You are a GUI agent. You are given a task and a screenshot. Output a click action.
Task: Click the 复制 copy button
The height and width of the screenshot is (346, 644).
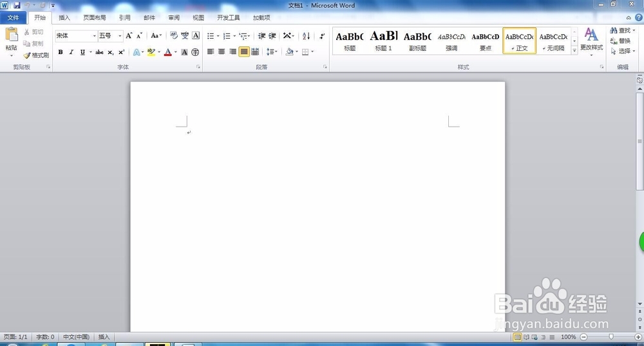pyautogui.click(x=33, y=44)
